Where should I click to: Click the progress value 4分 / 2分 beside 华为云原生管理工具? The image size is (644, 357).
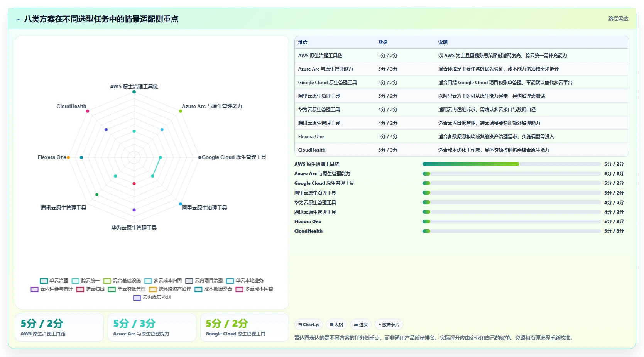pos(614,203)
